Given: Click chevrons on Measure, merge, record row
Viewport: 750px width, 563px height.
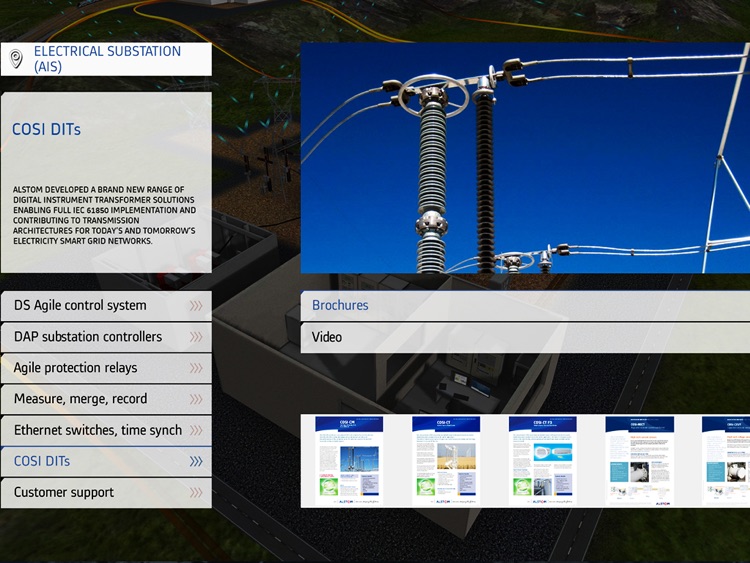Looking at the screenshot, I should coord(196,399).
